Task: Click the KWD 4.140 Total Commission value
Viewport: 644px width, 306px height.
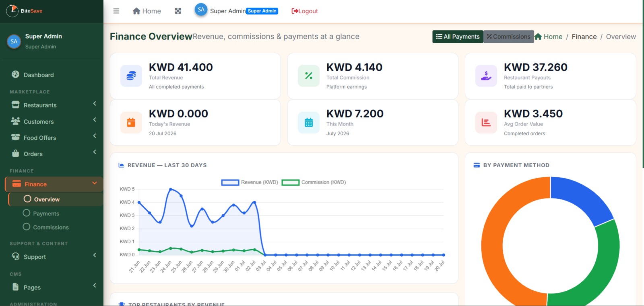Action: (x=354, y=67)
